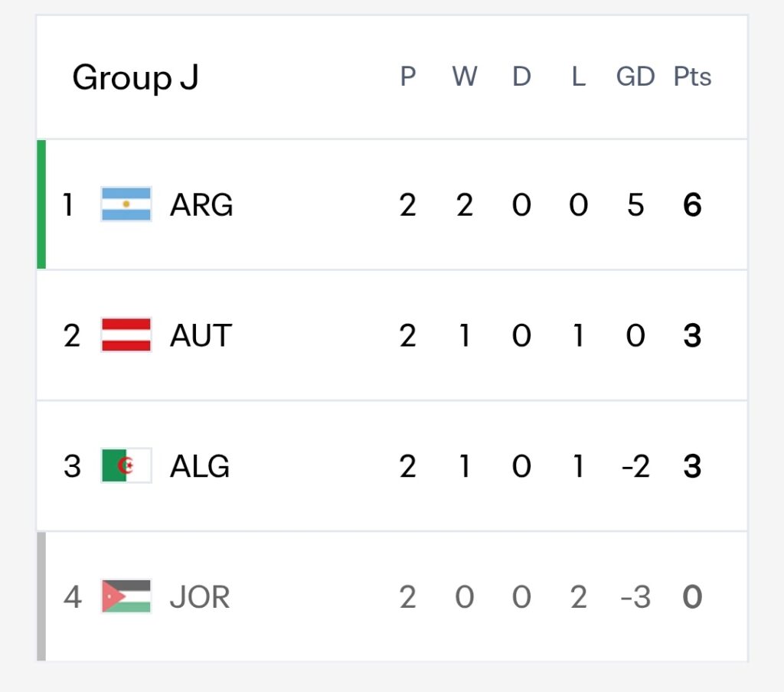Image resolution: width=784 pixels, height=692 pixels.
Task: Click the D column header
Action: [x=521, y=77]
